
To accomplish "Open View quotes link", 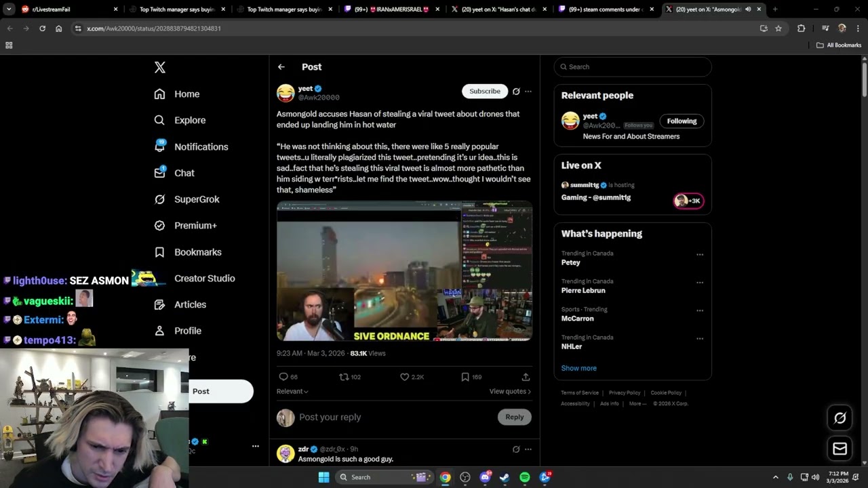I will click(x=510, y=392).
